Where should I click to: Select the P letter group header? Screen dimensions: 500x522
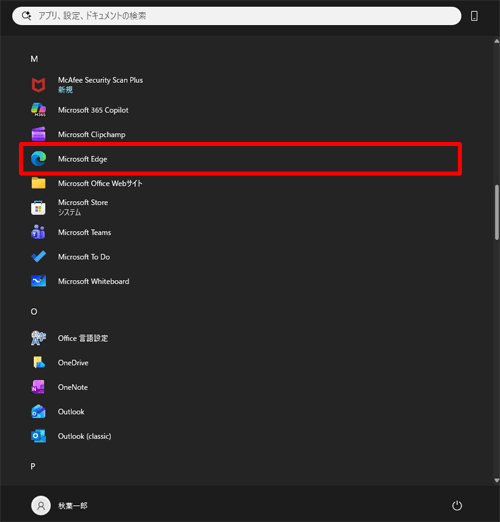tap(33, 466)
